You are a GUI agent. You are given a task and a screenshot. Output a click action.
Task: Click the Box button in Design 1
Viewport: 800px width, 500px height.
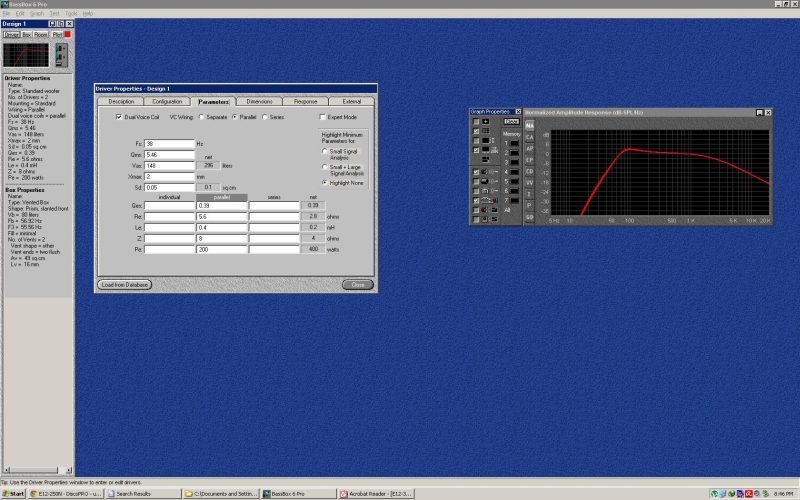(x=27, y=35)
